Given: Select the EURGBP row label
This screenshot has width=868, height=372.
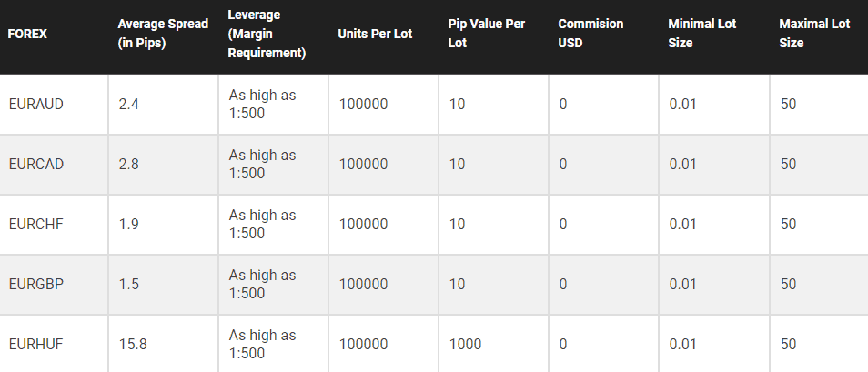Looking at the screenshot, I should pyautogui.click(x=36, y=284).
